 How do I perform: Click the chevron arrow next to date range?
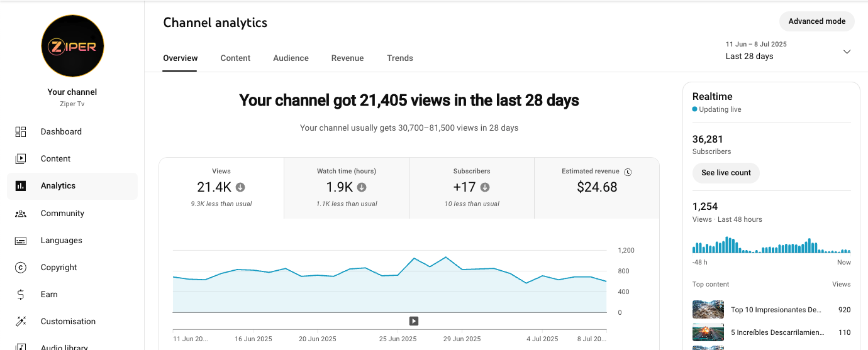coord(847,52)
